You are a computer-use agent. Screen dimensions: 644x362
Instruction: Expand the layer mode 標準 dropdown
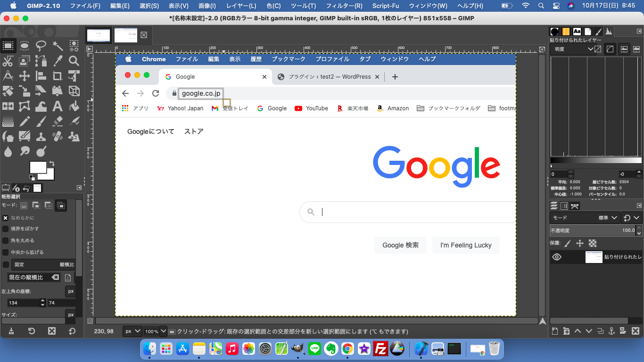click(x=608, y=218)
